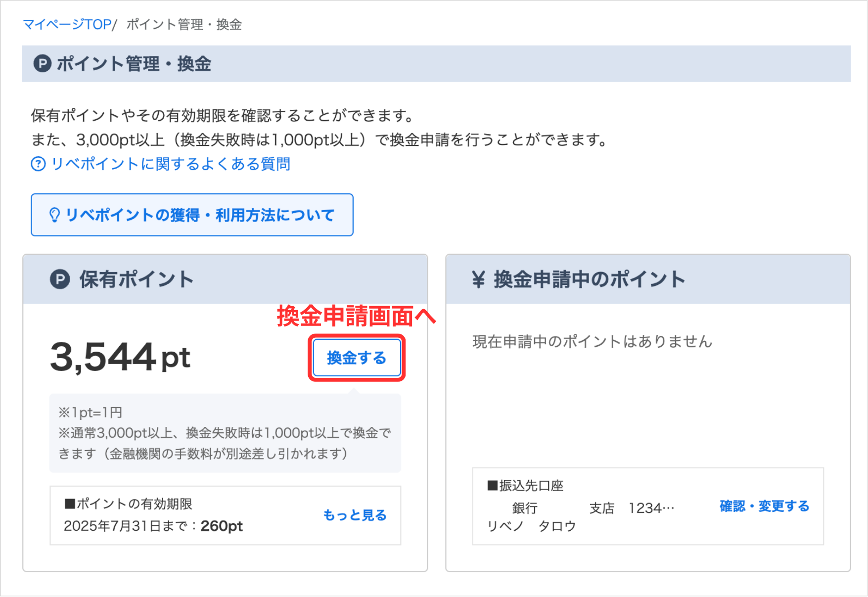
Task: Open リベポイントの獲得・利用方法について guide
Action: tap(200, 215)
